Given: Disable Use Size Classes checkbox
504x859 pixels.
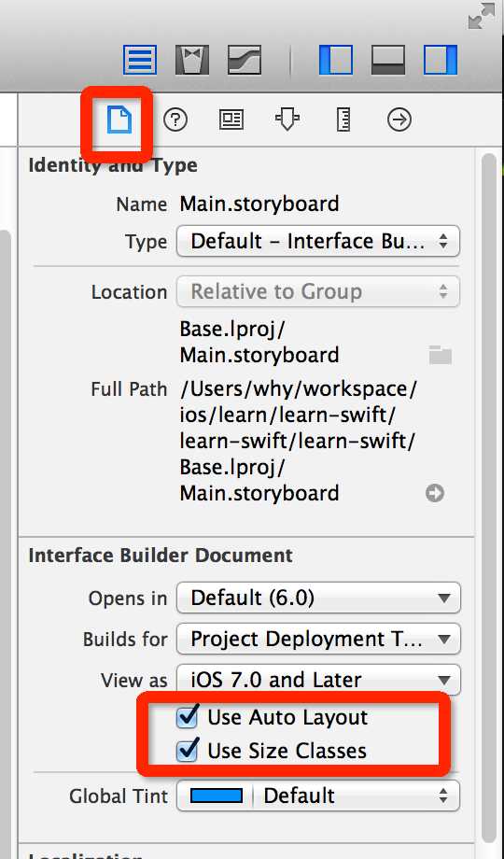Looking at the screenshot, I should pos(188,751).
